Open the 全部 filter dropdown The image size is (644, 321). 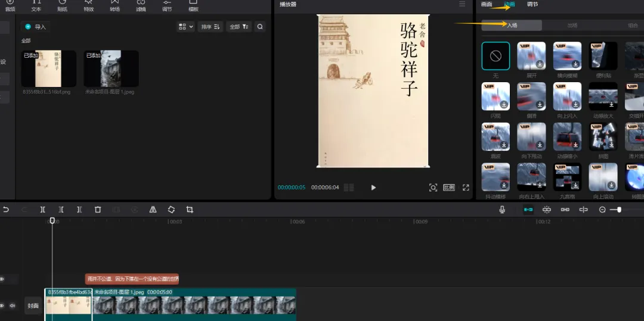[239, 27]
